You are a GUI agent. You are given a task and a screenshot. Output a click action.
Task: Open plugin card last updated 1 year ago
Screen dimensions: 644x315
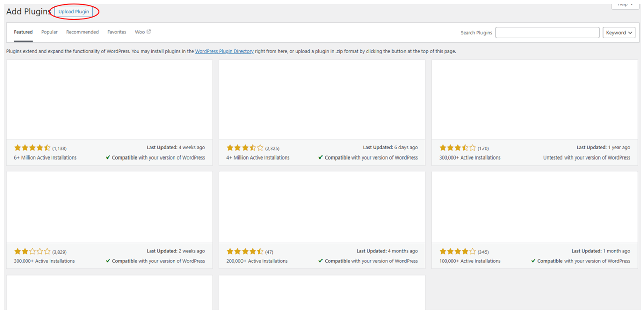pos(534,100)
